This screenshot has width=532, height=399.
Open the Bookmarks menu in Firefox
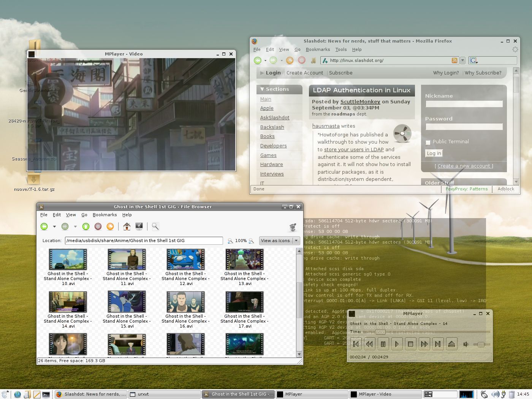pos(318,49)
